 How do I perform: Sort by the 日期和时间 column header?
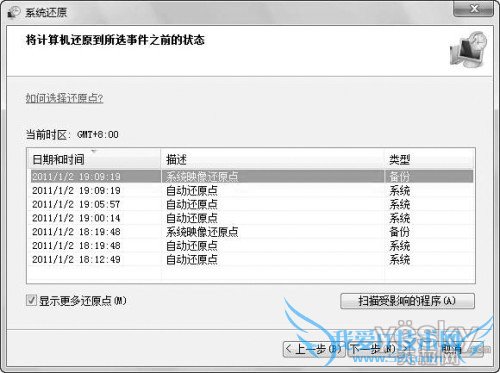point(94,159)
